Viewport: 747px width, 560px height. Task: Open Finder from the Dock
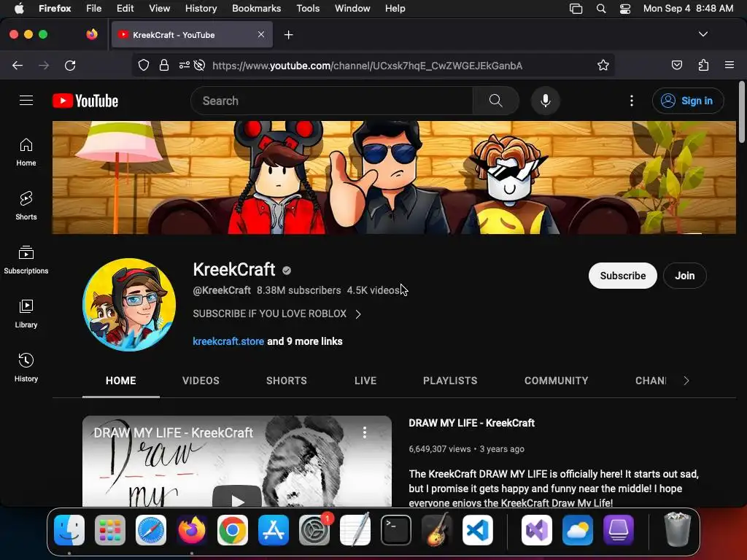(x=69, y=530)
